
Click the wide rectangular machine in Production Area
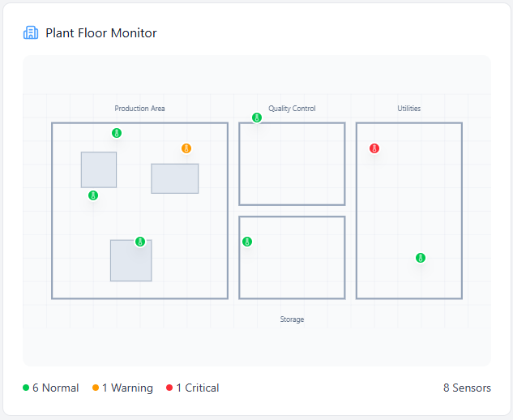tap(175, 178)
